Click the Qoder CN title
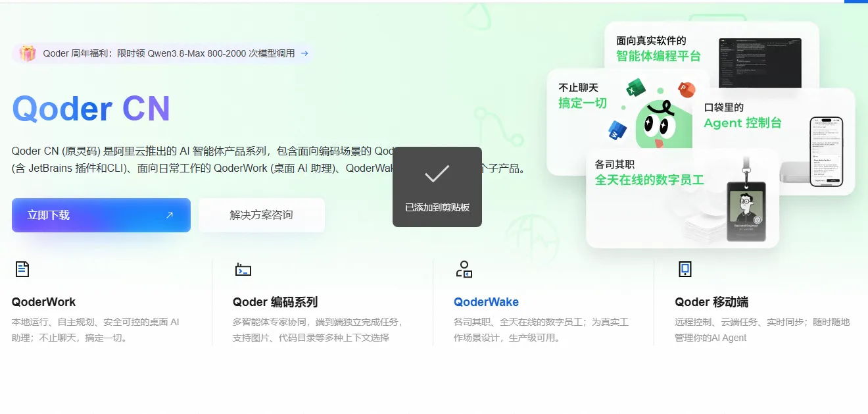Screen dimensions: 868x414 pos(91,109)
